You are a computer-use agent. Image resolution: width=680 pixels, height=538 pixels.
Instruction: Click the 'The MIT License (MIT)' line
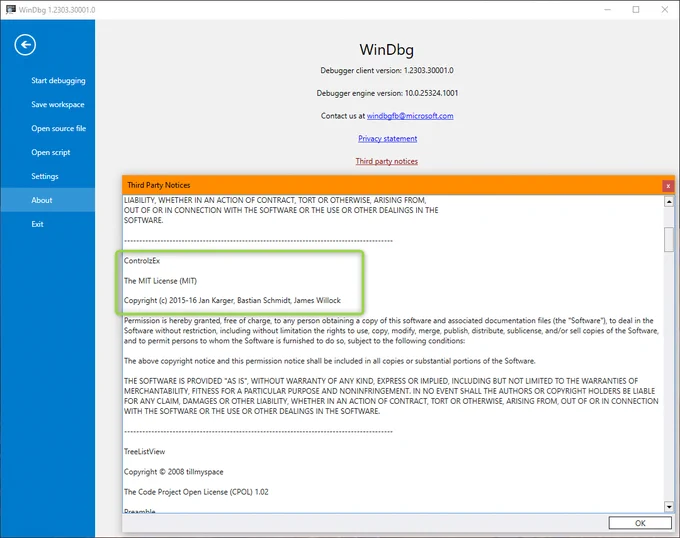(160, 281)
